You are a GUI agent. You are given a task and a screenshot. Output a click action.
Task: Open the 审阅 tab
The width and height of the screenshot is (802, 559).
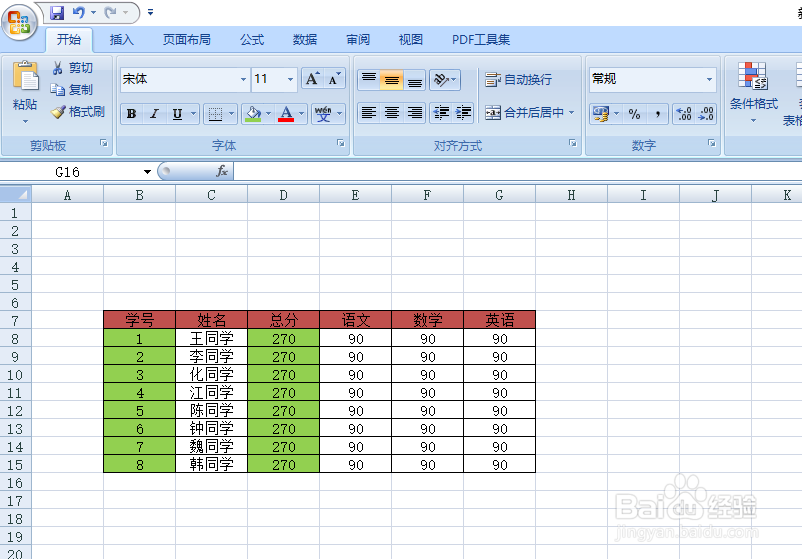[358, 40]
